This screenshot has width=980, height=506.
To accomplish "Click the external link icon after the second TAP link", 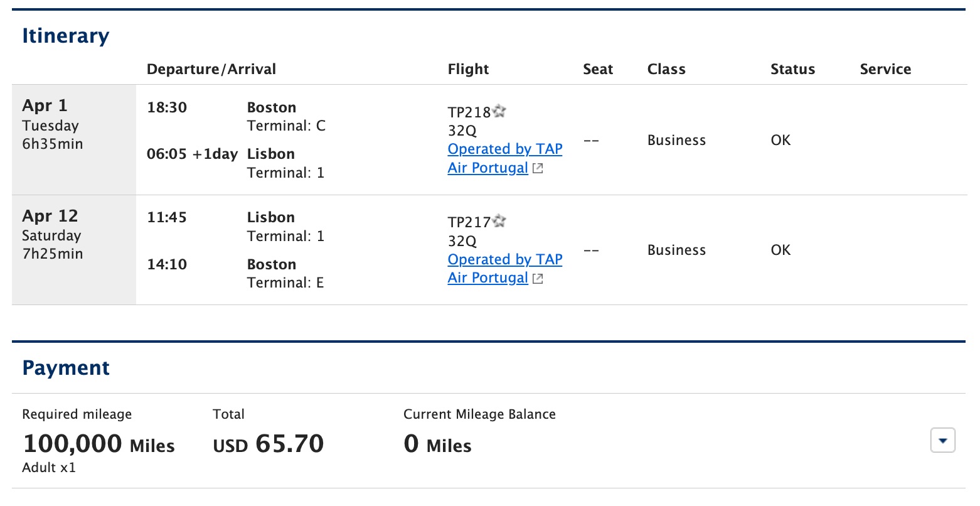I will coord(537,278).
